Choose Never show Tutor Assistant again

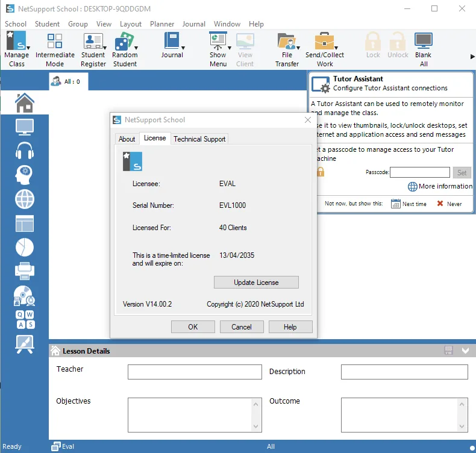tap(449, 204)
